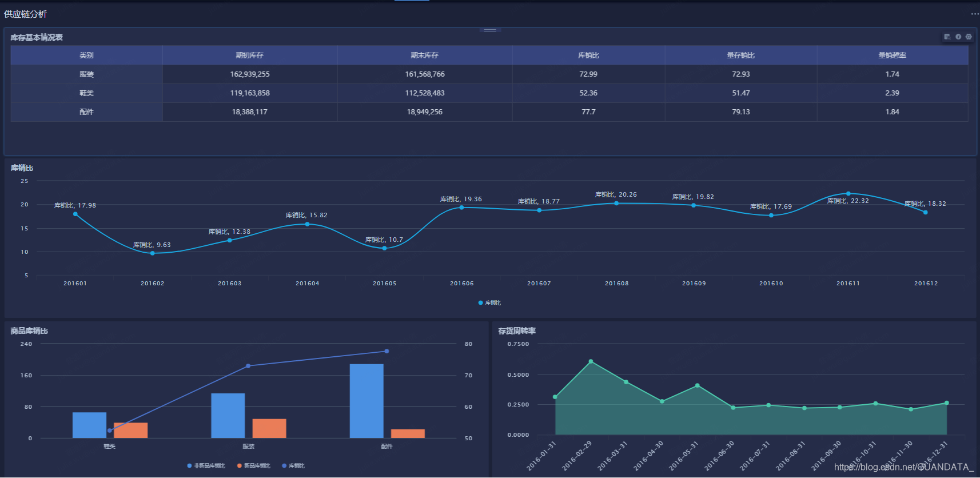Click the 存货周转率 point at 2016-01-31

click(555, 397)
